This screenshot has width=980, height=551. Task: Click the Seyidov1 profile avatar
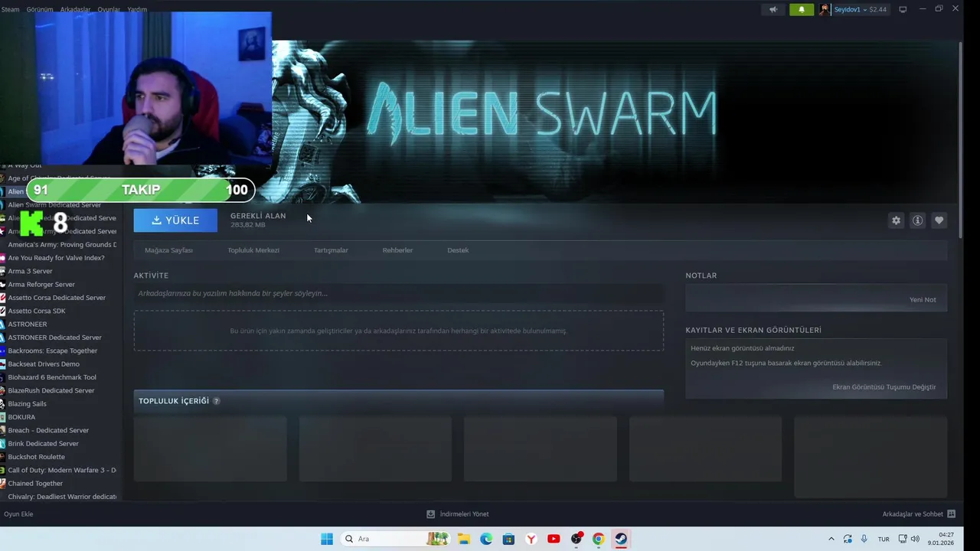825,9
